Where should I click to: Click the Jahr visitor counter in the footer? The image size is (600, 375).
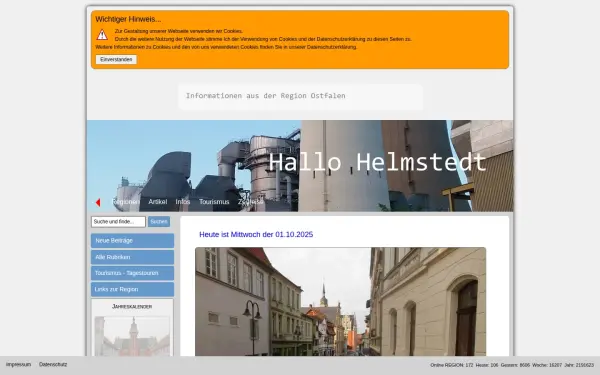click(x=579, y=365)
